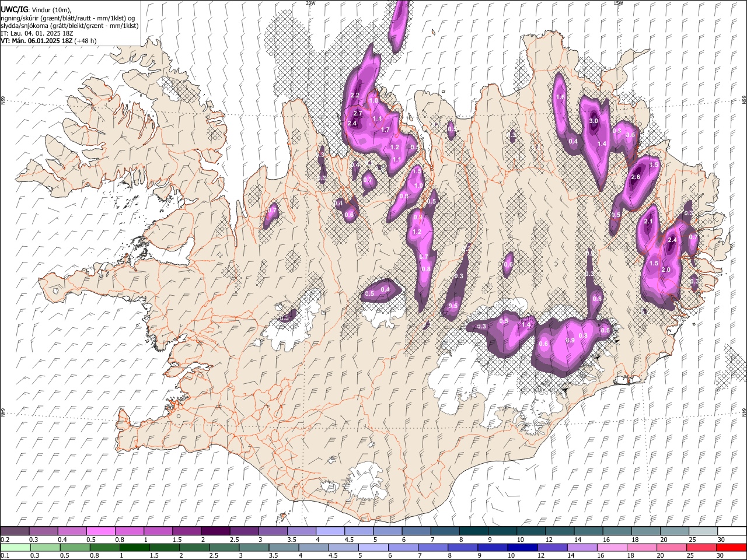Screen dimensions: 747x560
Task: Click the 'Vindur (10m)' label
Action: click(x=51, y=10)
